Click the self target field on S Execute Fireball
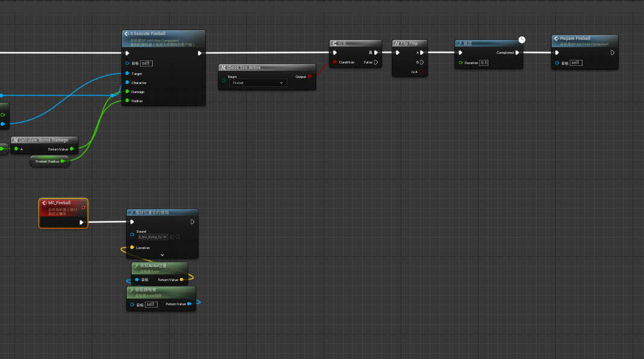The image size is (644, 359). tap(146, 63)
